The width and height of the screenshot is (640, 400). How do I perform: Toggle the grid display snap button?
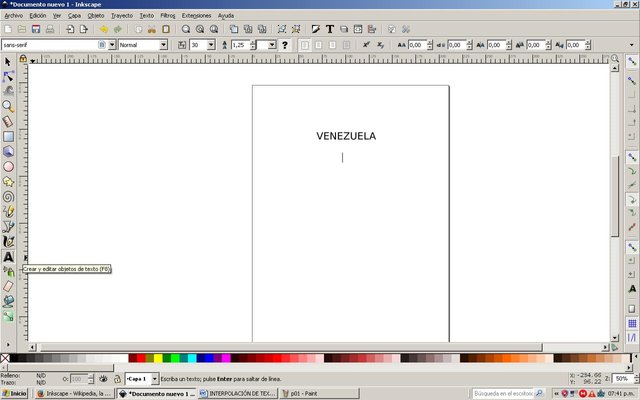(x=632, y=324)
